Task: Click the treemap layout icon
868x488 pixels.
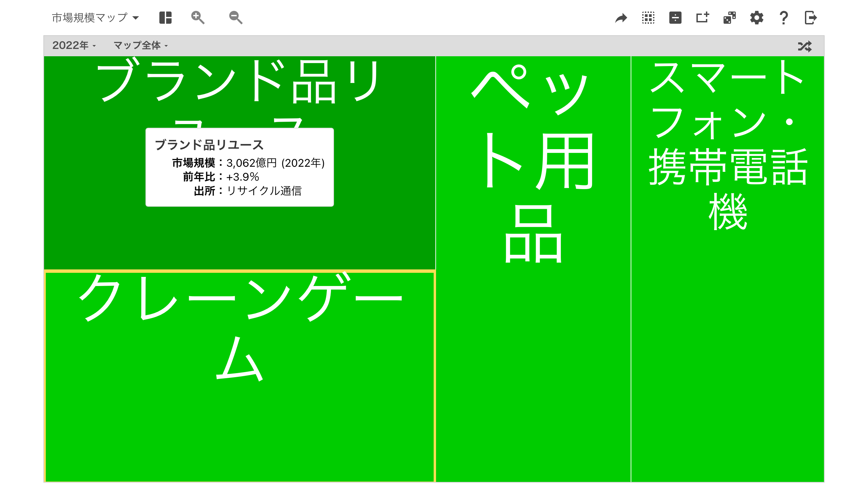Action: pyautogui.click(x=165, y=18)
